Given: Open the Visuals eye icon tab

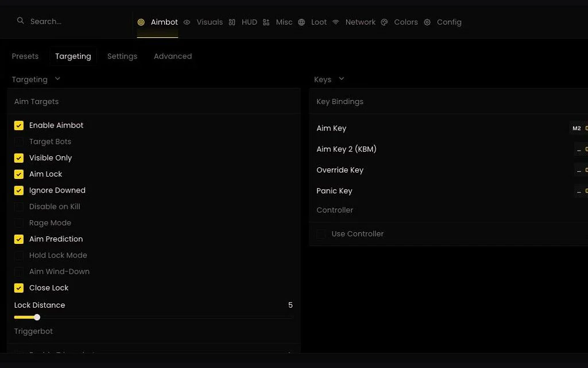Looking at the screenshot, I should pyautogui.click(x=187, y=22).
